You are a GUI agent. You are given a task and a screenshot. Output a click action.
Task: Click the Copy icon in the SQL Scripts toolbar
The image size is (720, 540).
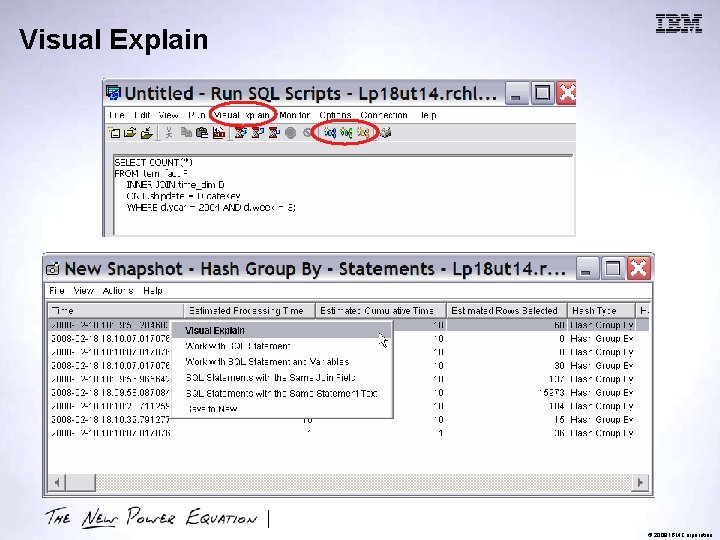click(186, 133)
